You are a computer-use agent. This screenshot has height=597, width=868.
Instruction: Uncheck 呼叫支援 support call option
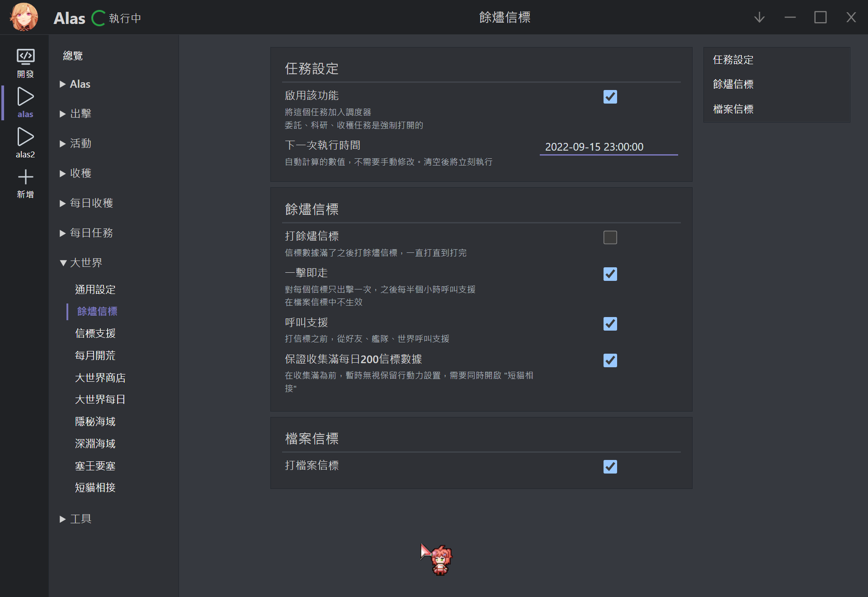click(x=610, y=324)
